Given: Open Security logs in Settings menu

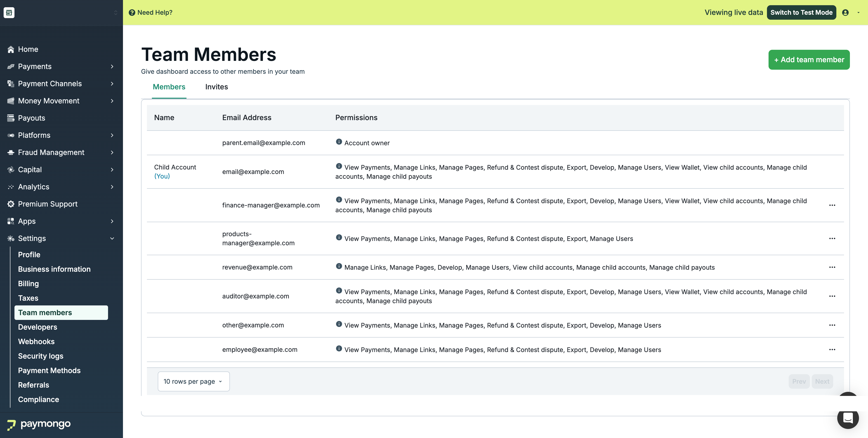Looking at the screenshot, I should tap(40, 356).
